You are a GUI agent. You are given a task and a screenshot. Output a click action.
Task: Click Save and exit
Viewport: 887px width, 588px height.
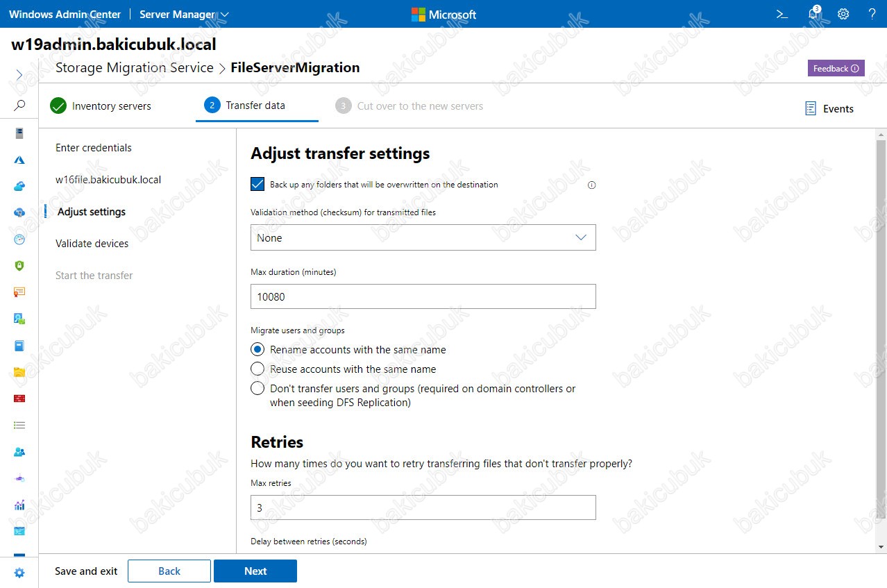[x=86, y=571]
